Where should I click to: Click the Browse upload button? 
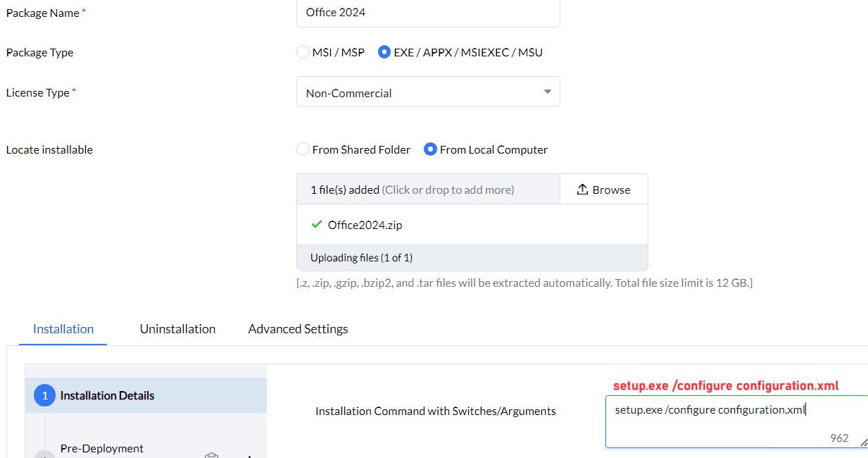pos(603,190)
